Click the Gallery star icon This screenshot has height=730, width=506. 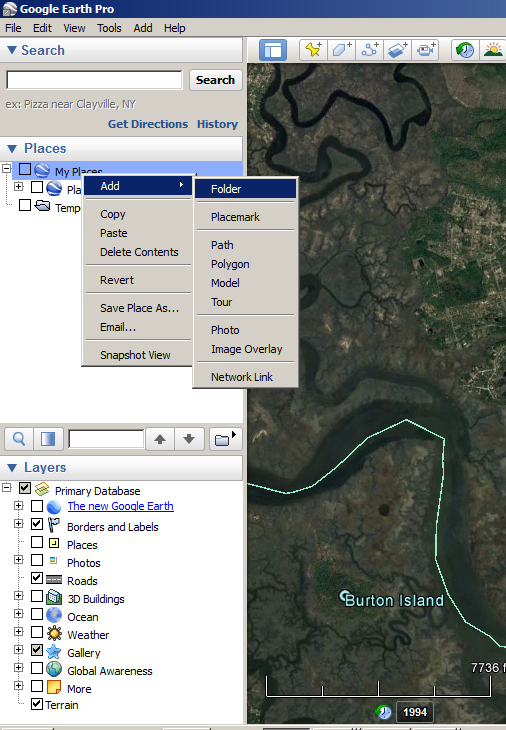tap(54, 651)
